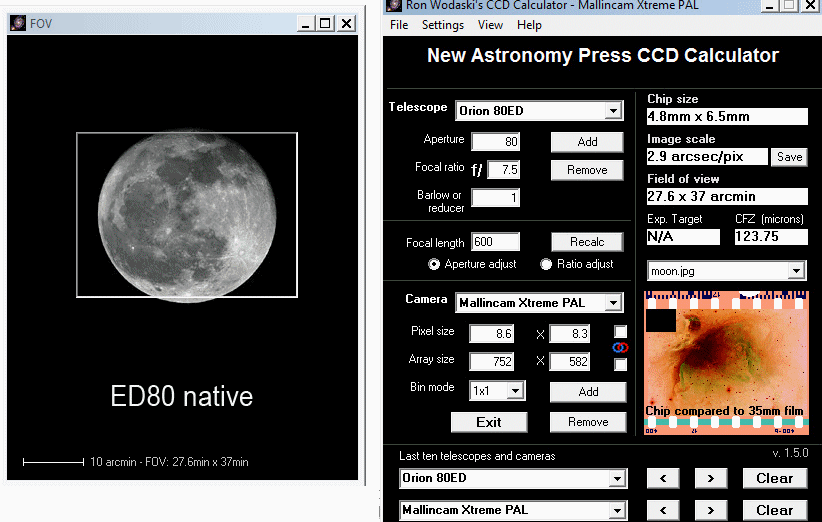Click the array size height field 582
Screen dimensions: 822x522
coord(570,361)
